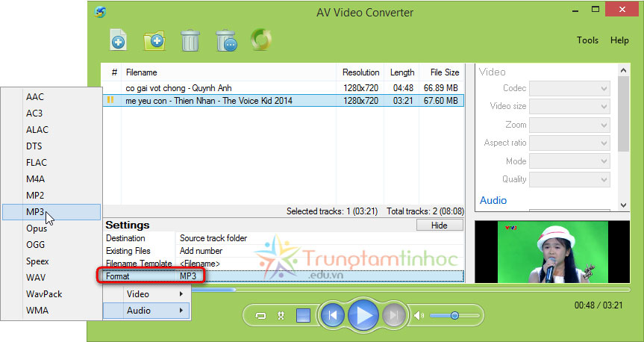Select track co gai vot chong - Quynh Anh
The width and height of the screenshot is (644, 342).
[284, 88]
